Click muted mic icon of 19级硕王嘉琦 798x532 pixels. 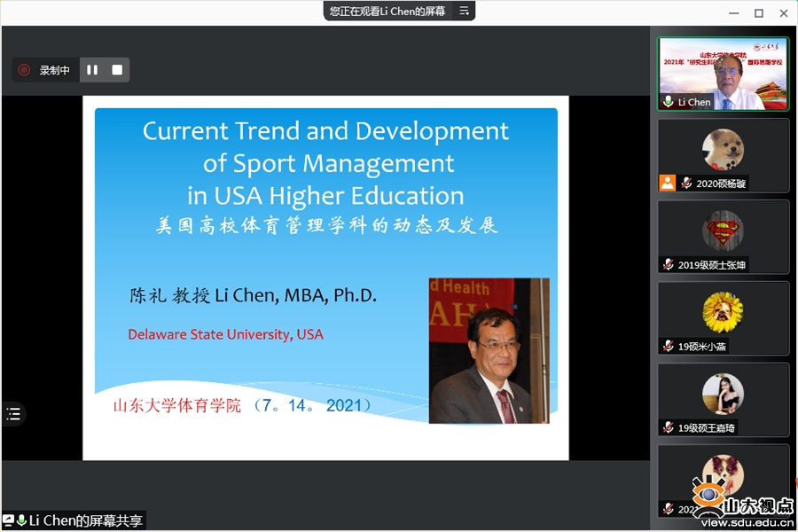coord(669,428)
